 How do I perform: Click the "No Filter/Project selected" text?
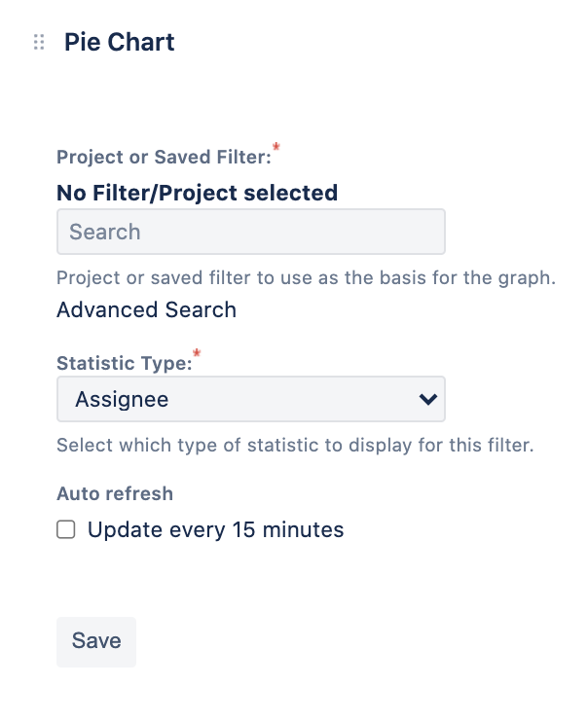pos(197,193)
